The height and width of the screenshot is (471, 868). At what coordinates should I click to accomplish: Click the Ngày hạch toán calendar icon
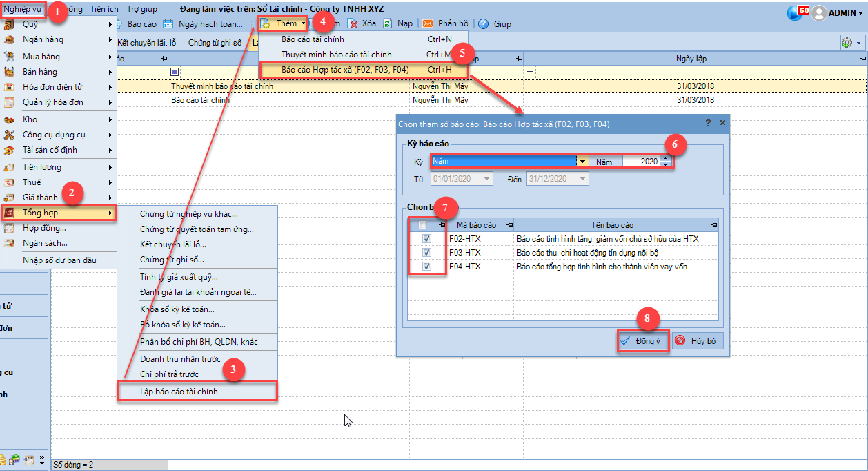[x=170, y=23]
